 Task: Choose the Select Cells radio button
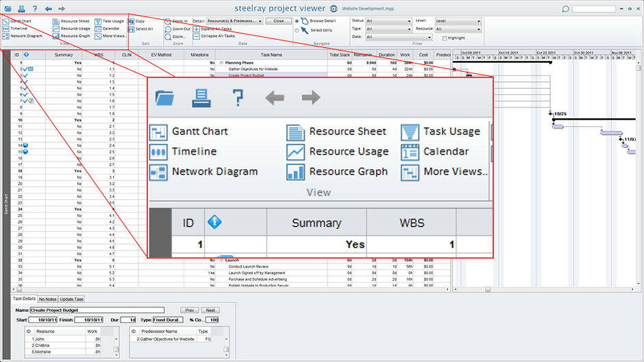(x=297, y=30)
